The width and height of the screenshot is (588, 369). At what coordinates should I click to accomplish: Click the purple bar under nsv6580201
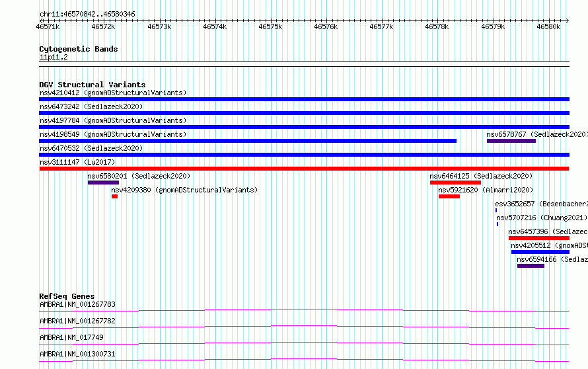point(103,183)
